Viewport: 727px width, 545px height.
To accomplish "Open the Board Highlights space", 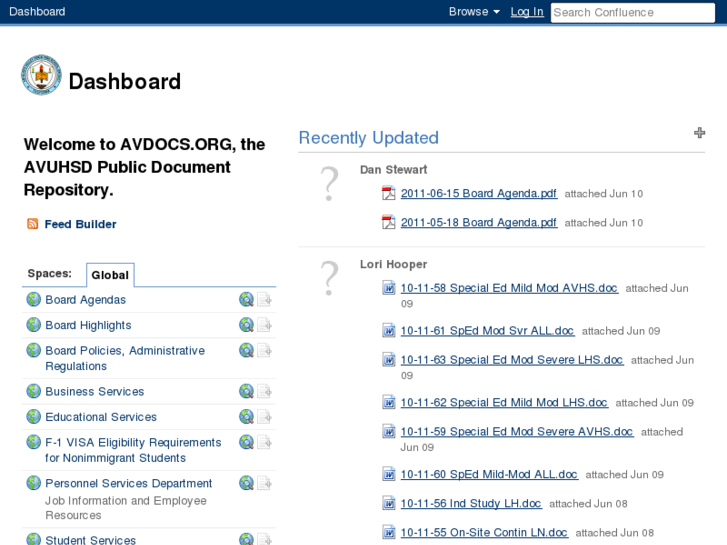I will click(88, 325).
